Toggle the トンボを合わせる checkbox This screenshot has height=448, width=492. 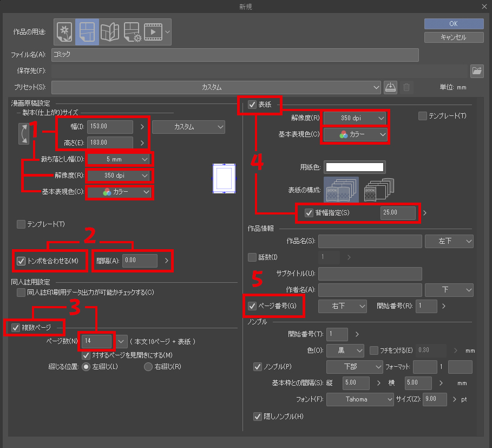(x=22, y=261)
